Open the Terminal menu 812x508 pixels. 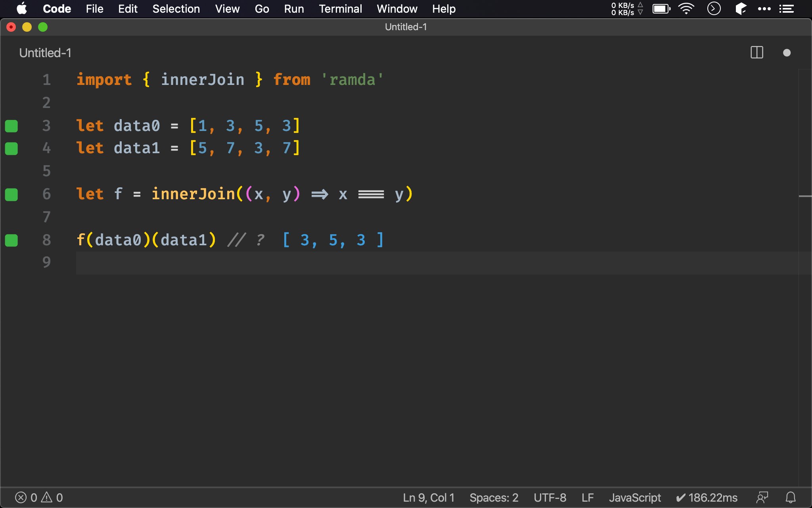pos(340,8)
